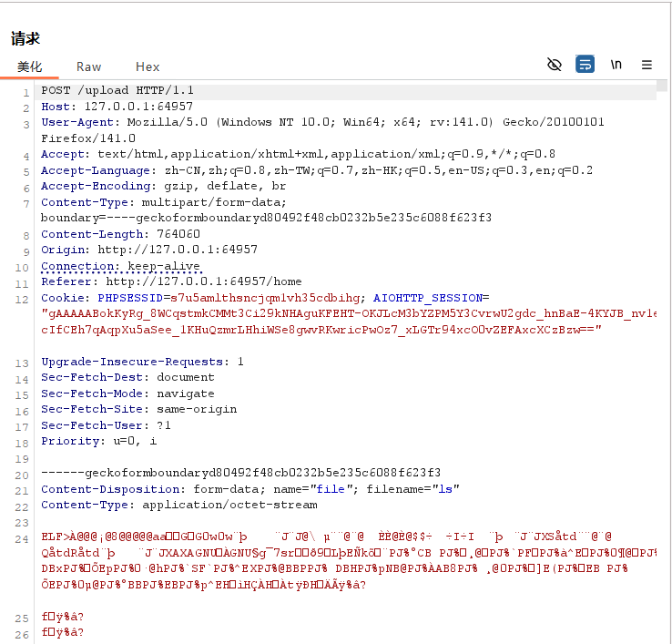The width and height of the screenshot is (672, 644).
Task: Click the Accept-Language header name
Action: pos(95,170)
